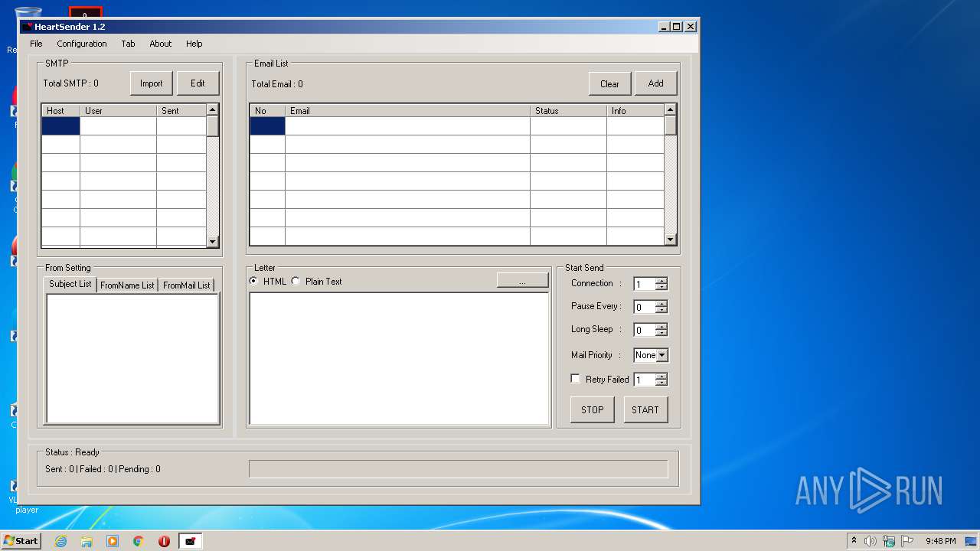The image size is (980, 551).
Task: Click the SMTP Import button
Action: [x=152, y=83]
